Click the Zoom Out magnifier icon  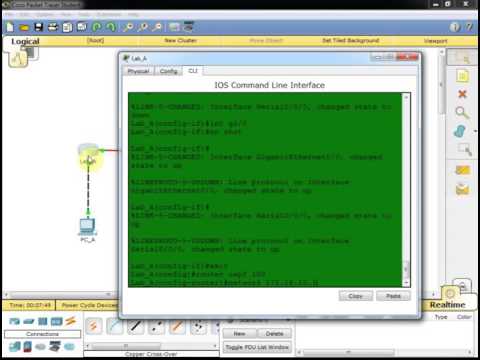[157, 27]
